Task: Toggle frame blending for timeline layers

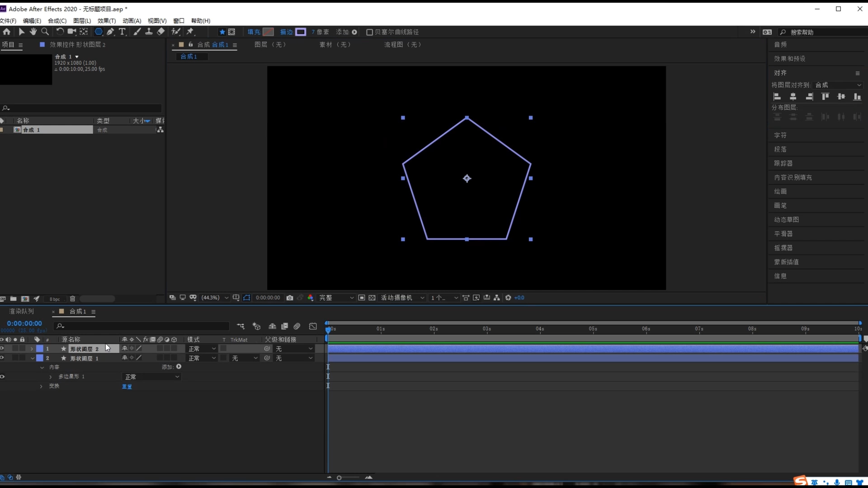Action: pos(284,326)
